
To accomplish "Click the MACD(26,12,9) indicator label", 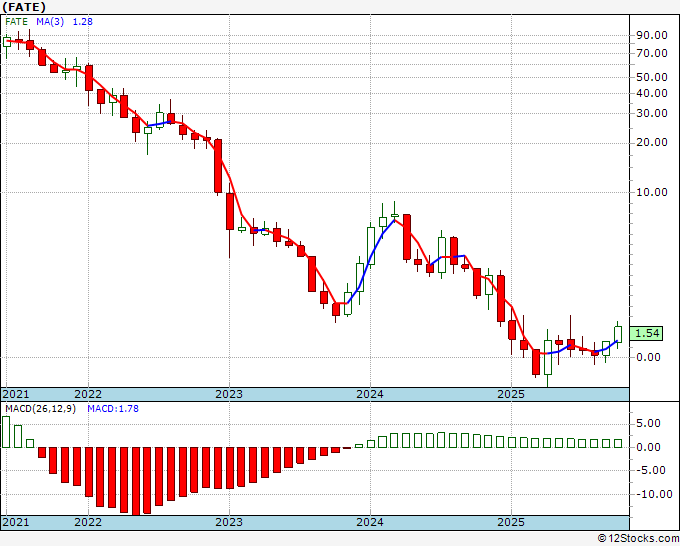I will pyautogui.click(x=40, y=409).
